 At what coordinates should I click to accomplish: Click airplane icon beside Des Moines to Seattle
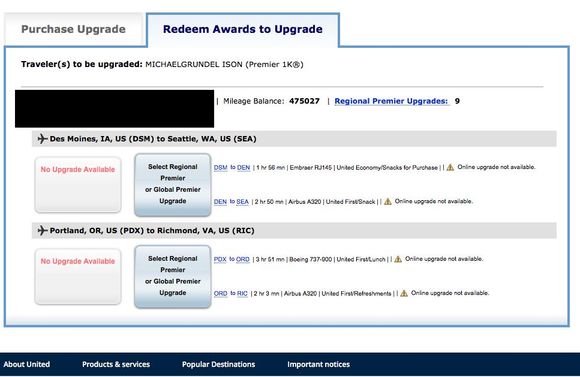pyautogui.click(x=43, y=139)
